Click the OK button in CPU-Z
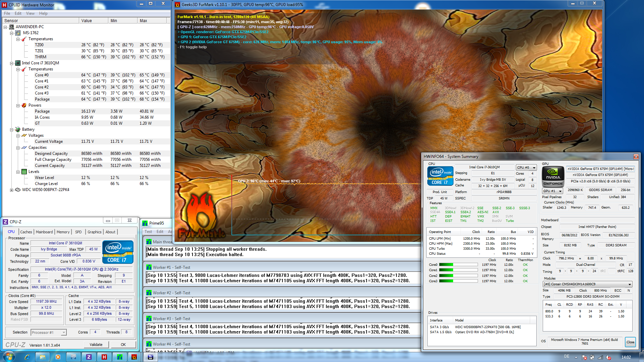 [x=123, y=345]
